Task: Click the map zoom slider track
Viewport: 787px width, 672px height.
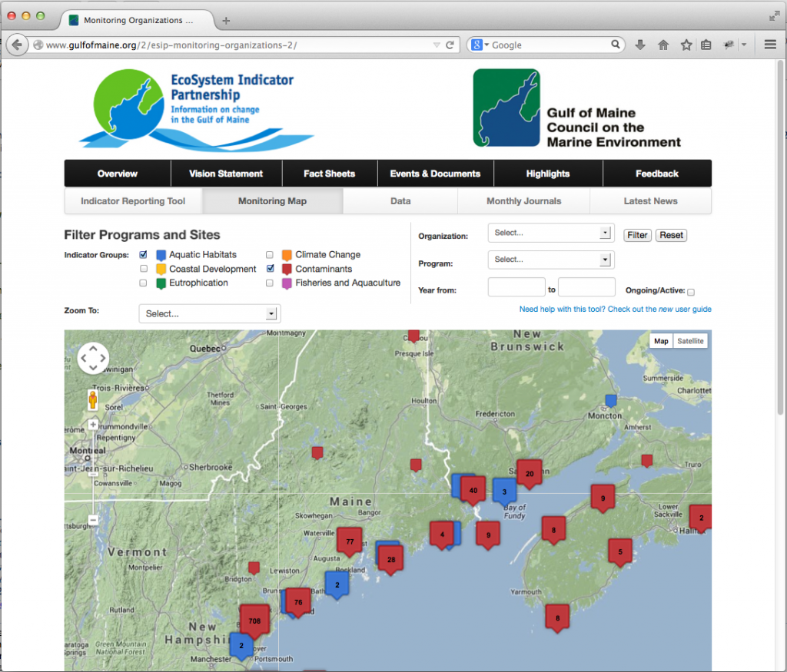Action: [93, 472]
